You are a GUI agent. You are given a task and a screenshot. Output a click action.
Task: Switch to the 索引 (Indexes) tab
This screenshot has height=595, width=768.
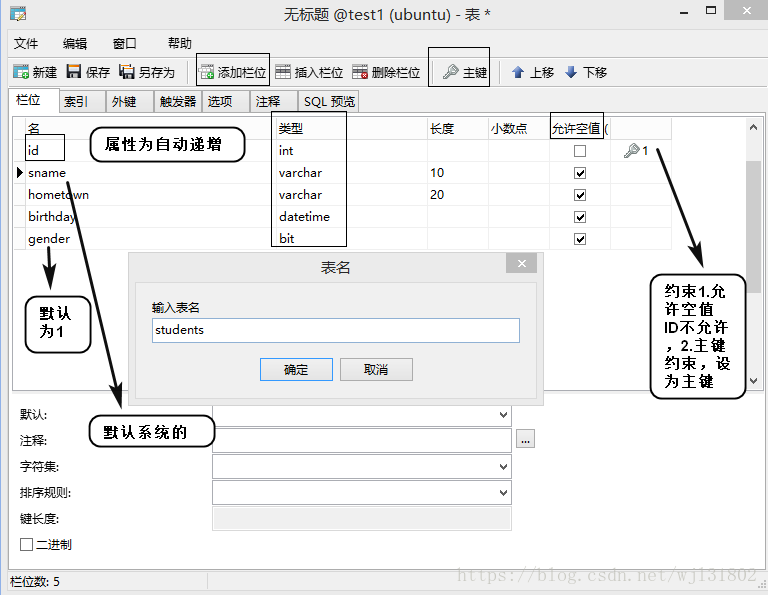coord(82,101)
